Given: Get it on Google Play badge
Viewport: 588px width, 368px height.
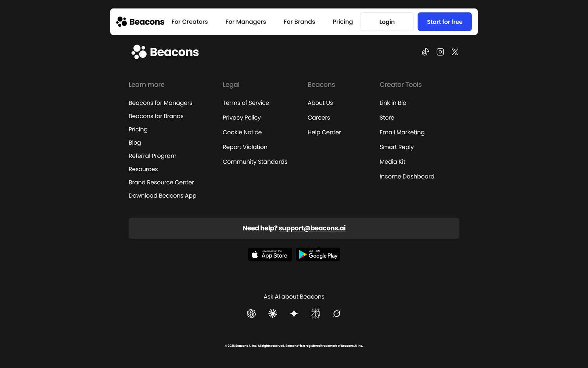Looking at the screenshot, I should click(318, 254).
